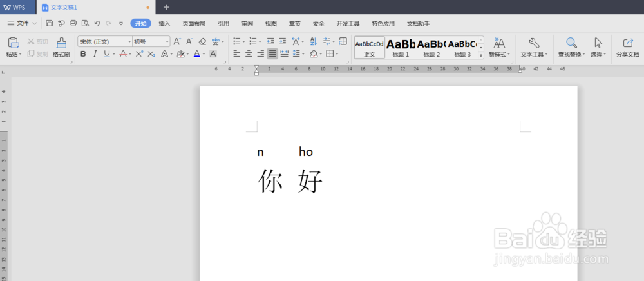
Task: Open a new tab with plus button
Action: [x=166, y=7]
